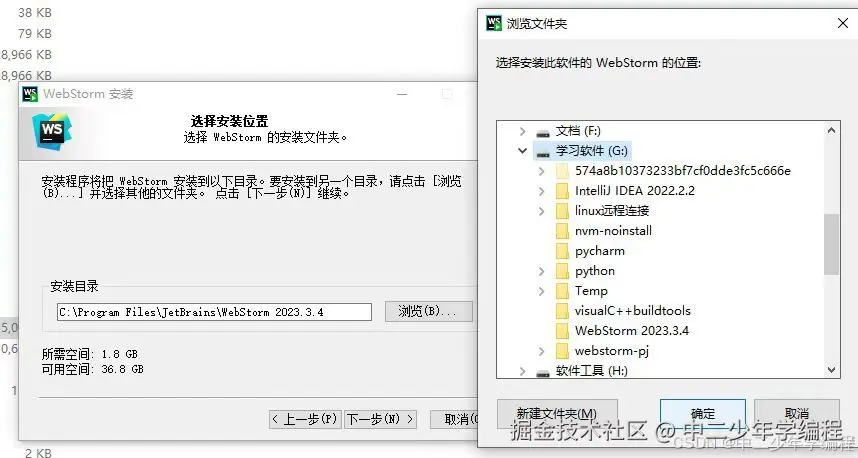Click folder icon of IntelliJ IDEA 2022.2.2

tap(563, 191)
